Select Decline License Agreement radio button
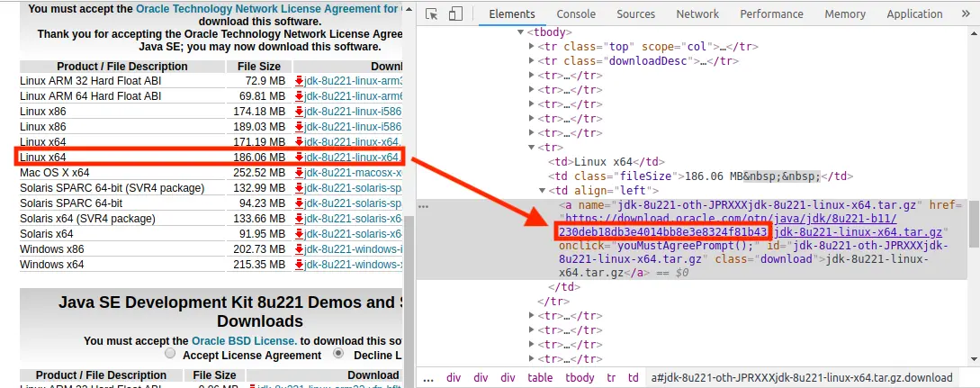Screen dimensions: 980x388 [x=338, y=354]
